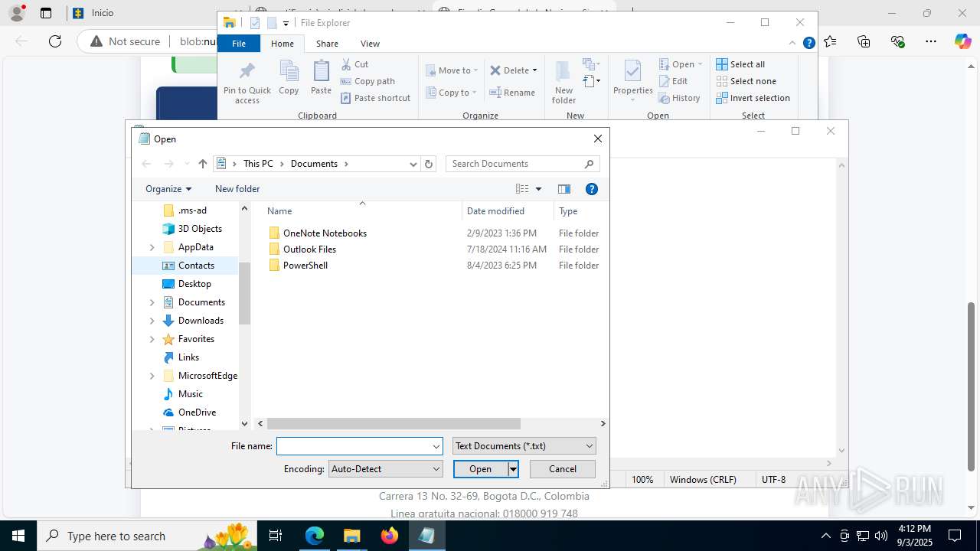The height and width of the screenshot is (551, 980).
Task: Click the Copy icon in File Explorer ribbon
Action: pyautogui.click(x=289, y=77)
